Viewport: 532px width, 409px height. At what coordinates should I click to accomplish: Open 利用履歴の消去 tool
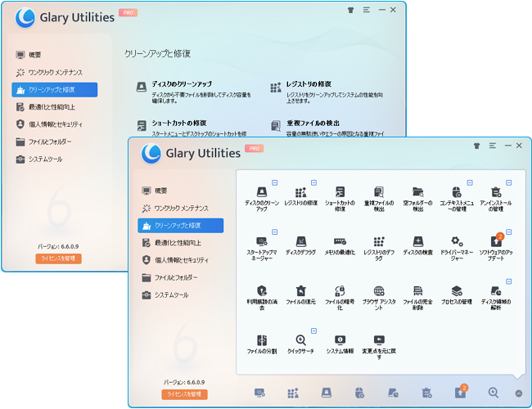262,298
